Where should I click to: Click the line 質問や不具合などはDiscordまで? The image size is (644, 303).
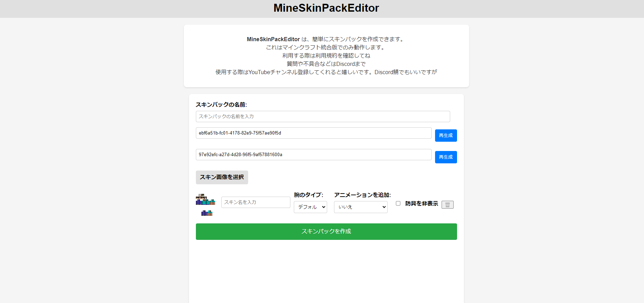coord(326,64)
